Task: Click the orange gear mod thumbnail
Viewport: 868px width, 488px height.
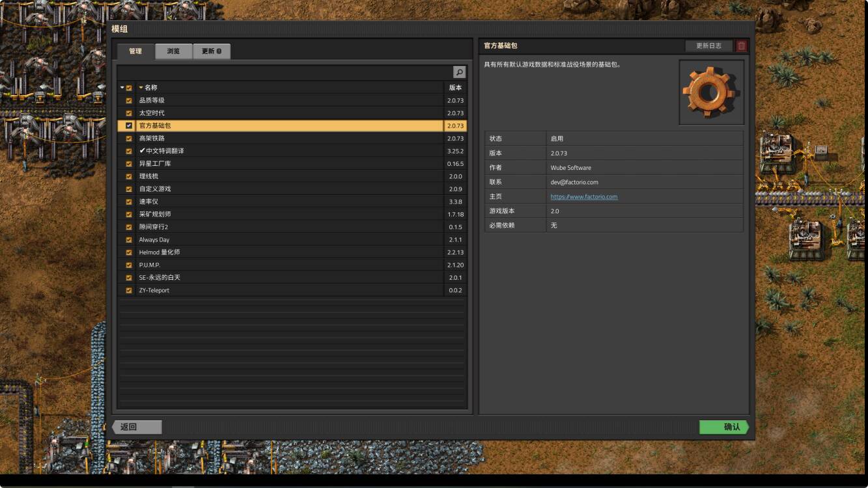Action: (x=711, y=92)
